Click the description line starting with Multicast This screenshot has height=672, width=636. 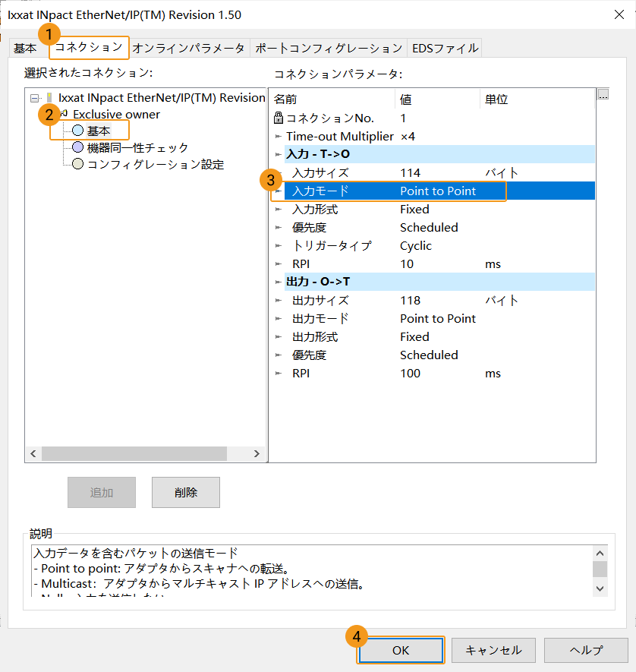tap(199, 584)
